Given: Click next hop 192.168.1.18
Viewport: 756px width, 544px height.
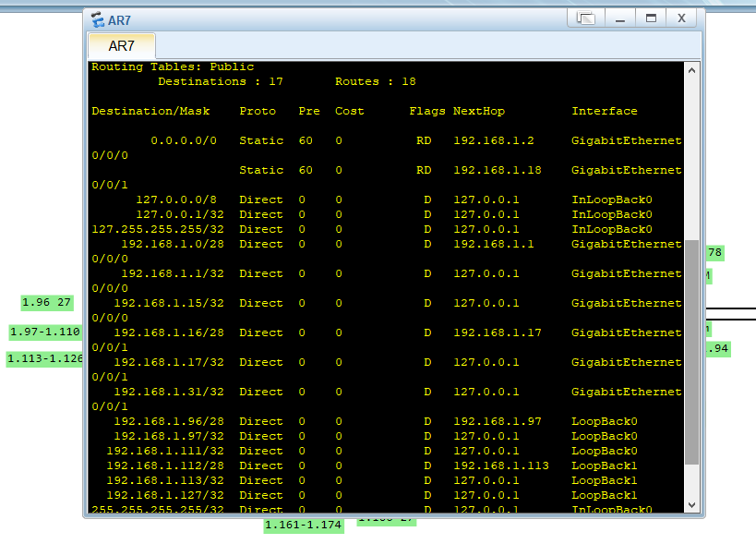Looking at the screenshot, I should (498, 170).
